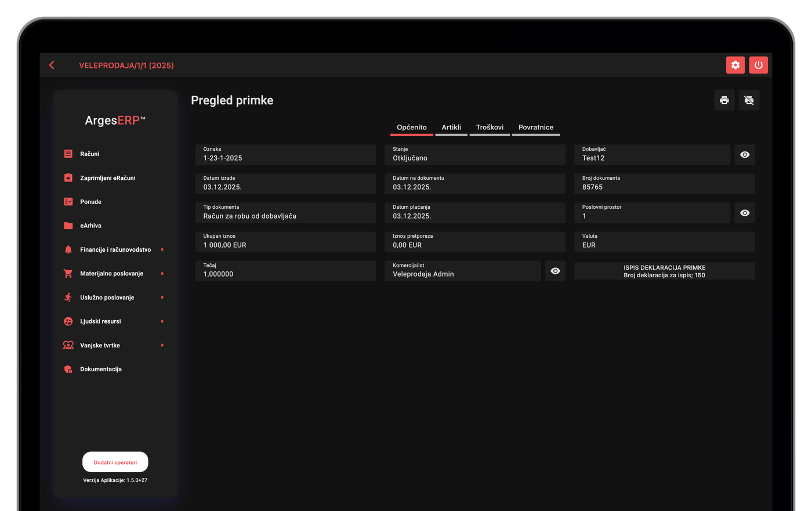Expand Financije i računovodstvo submenu
Screen dimensions: 812x511
tap(115, 249)
